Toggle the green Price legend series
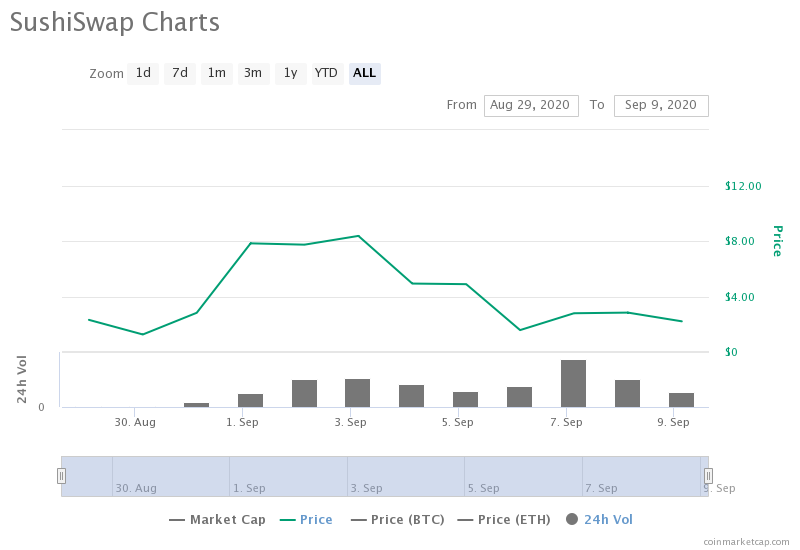The image size is (800, 550). [306, 520]
